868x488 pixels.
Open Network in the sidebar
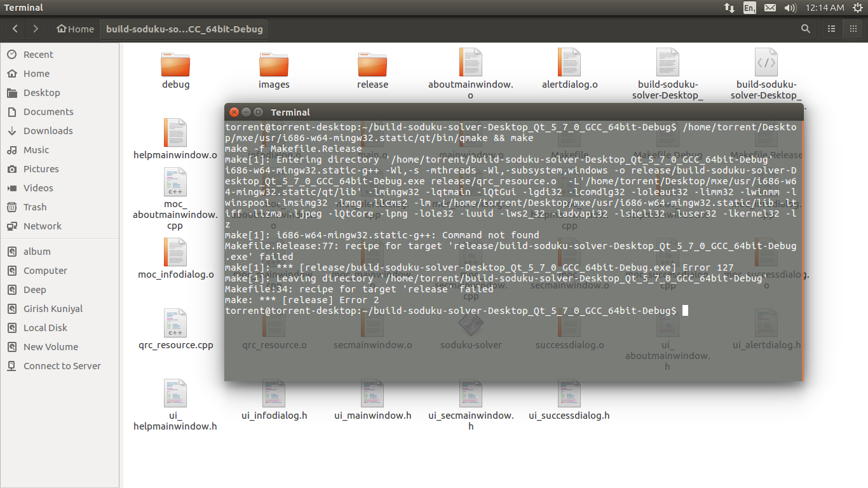(x=60, y=226)
